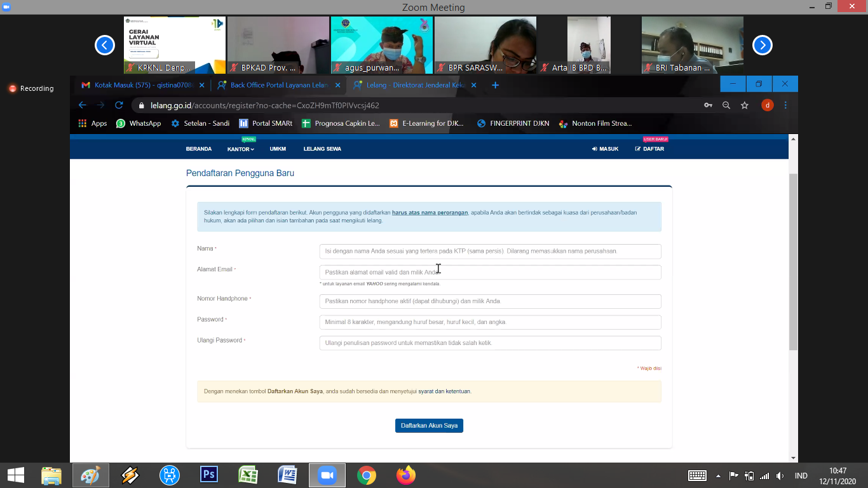Expand the KANTOR dropdown menu
Viewport: 868px width, 488px height.
(x=240, y=149)
